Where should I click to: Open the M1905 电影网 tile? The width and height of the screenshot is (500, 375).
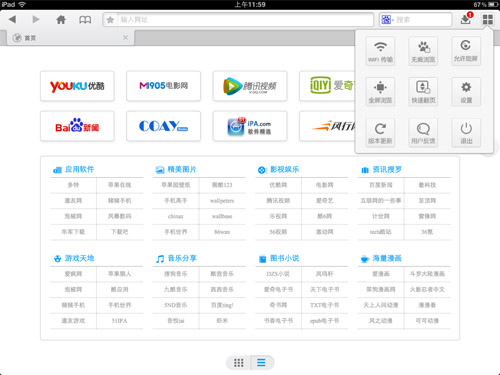click(163, 86)
